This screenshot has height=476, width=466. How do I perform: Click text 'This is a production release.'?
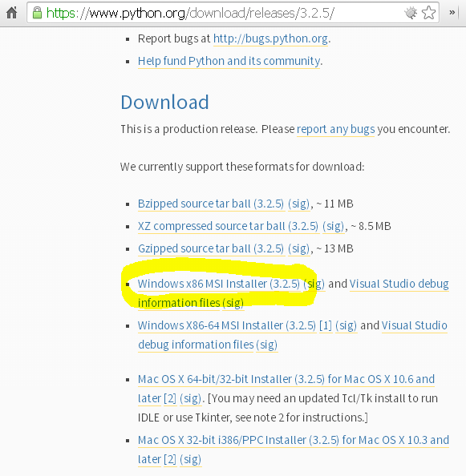[x=189, y=130]
